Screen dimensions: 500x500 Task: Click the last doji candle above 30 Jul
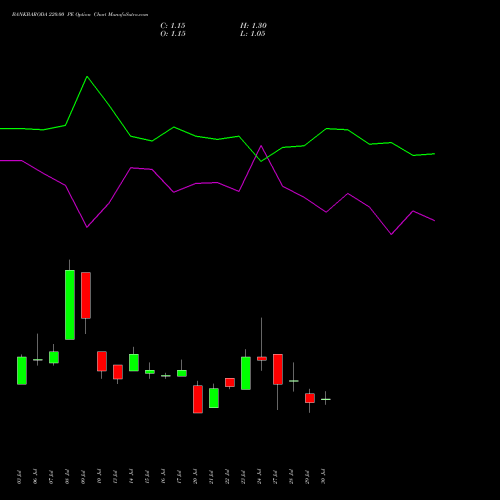tap(326, 399)
